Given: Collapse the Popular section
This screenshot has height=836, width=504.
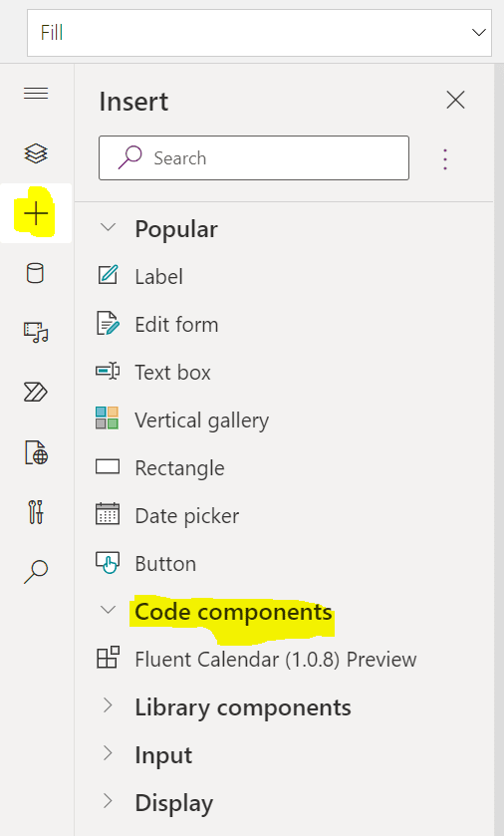Looking at the screenshot, I should click(109, 227).
